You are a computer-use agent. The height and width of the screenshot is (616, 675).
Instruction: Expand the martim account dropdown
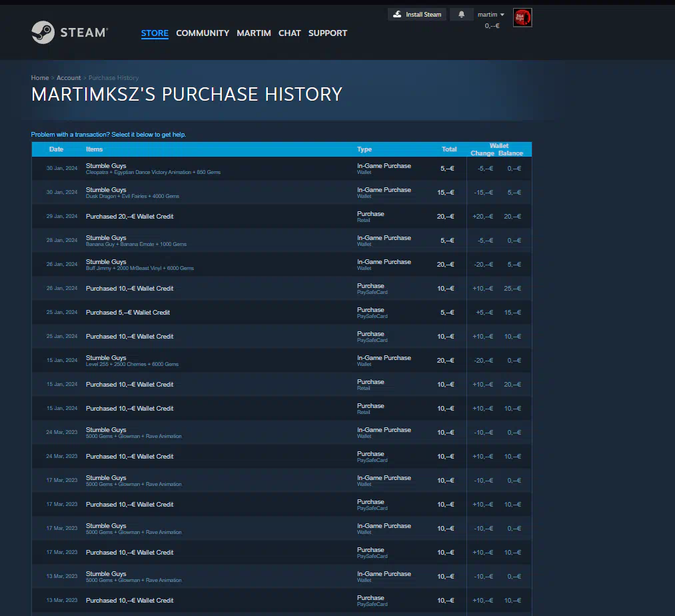[x=491, y=15]
